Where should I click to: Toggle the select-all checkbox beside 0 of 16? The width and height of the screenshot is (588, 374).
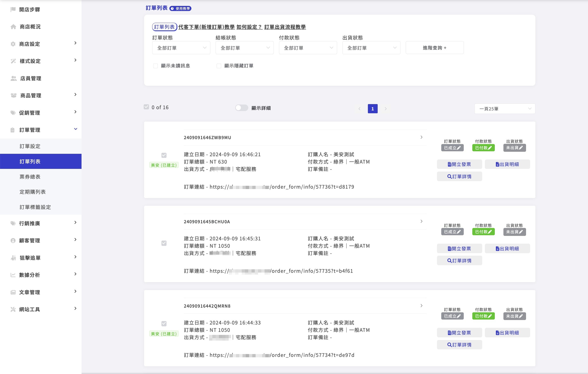click(x=146, y=107)
